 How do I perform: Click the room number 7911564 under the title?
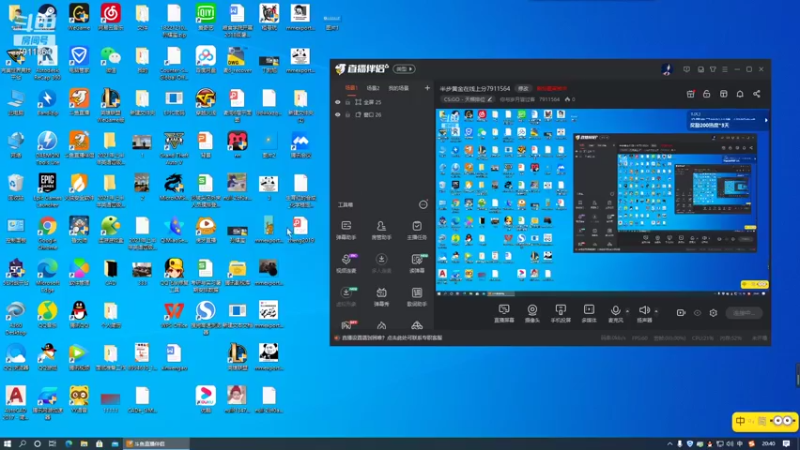(549, 99)
